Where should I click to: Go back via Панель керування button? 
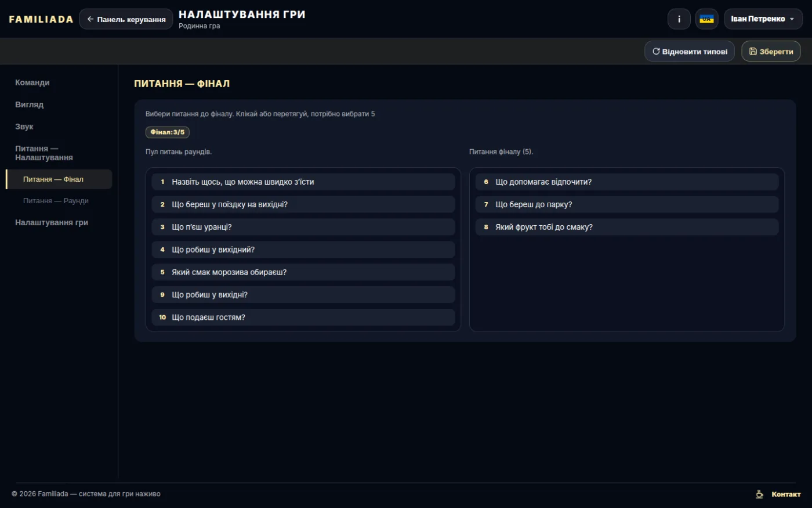point(126,19)
